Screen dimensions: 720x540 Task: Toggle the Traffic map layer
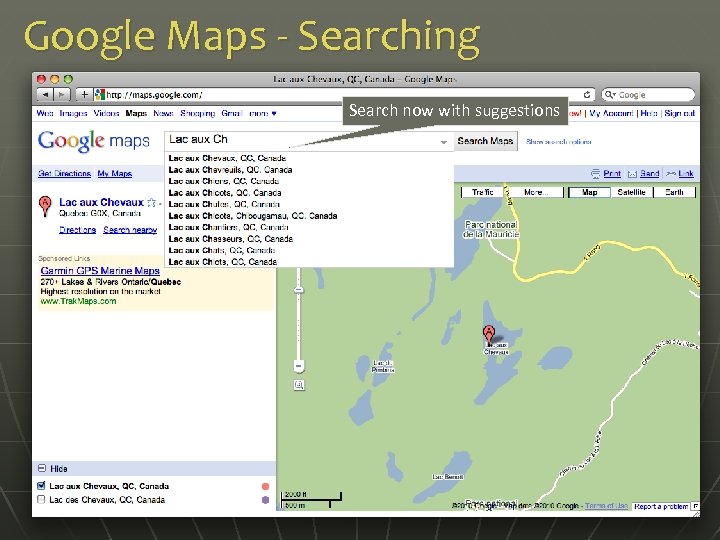tap(482, 192)
